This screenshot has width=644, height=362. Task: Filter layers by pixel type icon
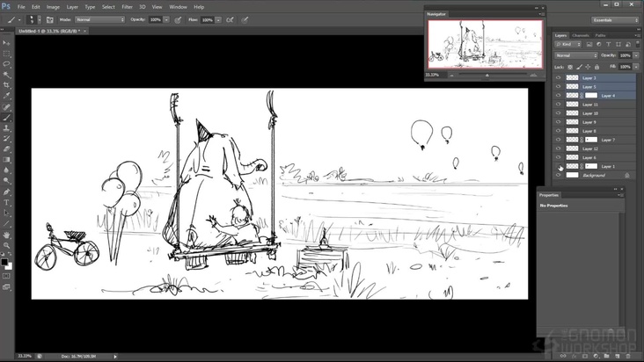click(x=589, y=44)
